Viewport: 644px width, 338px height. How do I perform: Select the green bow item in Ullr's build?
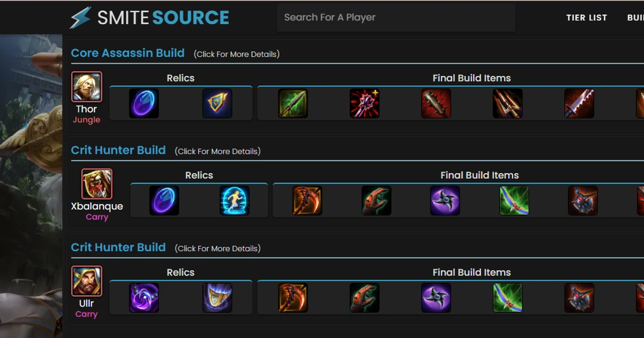pyautogui.click(x=507, y=297)
